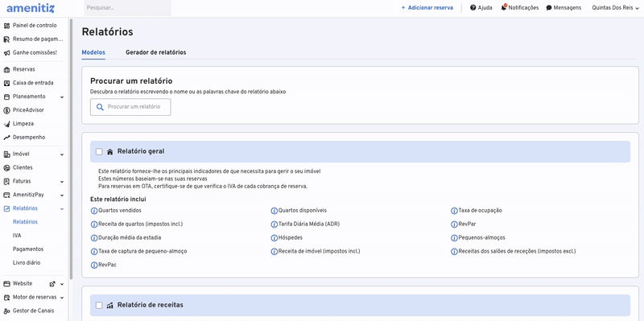The height and width of the screenshot is (321, 644).
Task: Click the Faturas document icon
Action: tap(6, 182)
